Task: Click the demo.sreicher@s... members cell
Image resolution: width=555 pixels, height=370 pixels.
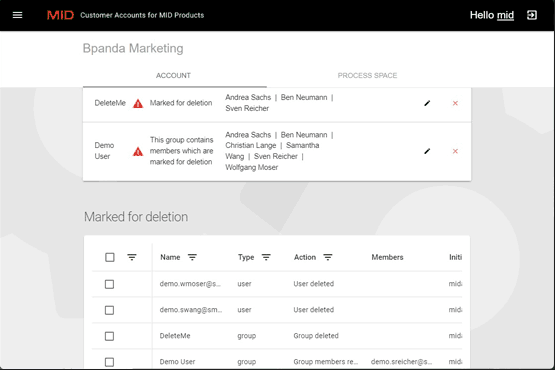Action: [x=401, y=362]
